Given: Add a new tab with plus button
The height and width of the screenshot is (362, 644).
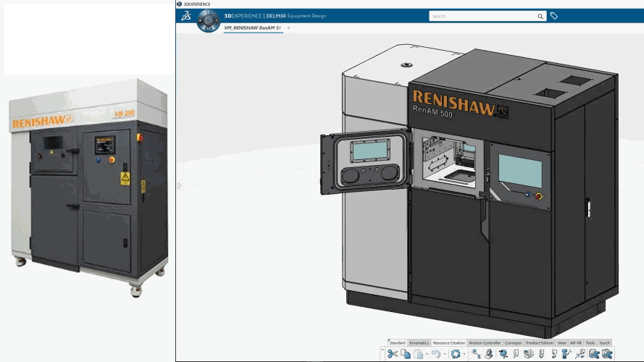Looking at the screenshot, I should point(288,28).
